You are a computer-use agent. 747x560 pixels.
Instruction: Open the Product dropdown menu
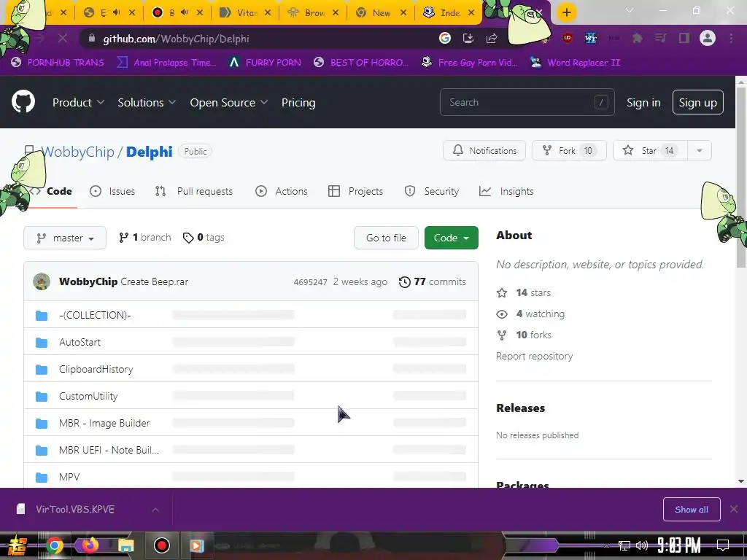coord(78,102)
